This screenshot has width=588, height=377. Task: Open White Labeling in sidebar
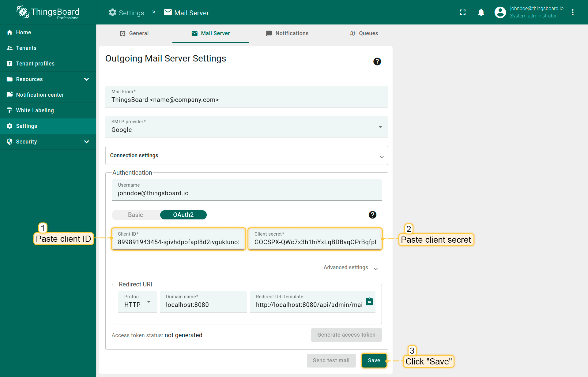click(35, 110)
